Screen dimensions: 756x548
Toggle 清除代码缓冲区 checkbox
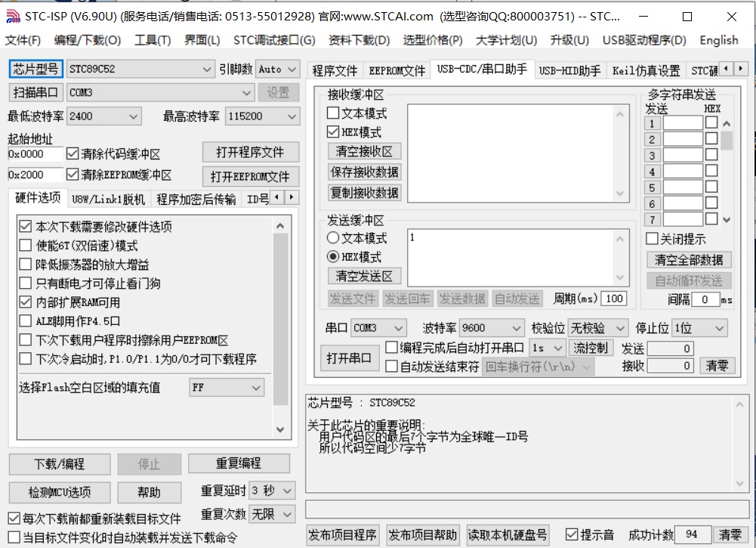click(x=73, y=154)
